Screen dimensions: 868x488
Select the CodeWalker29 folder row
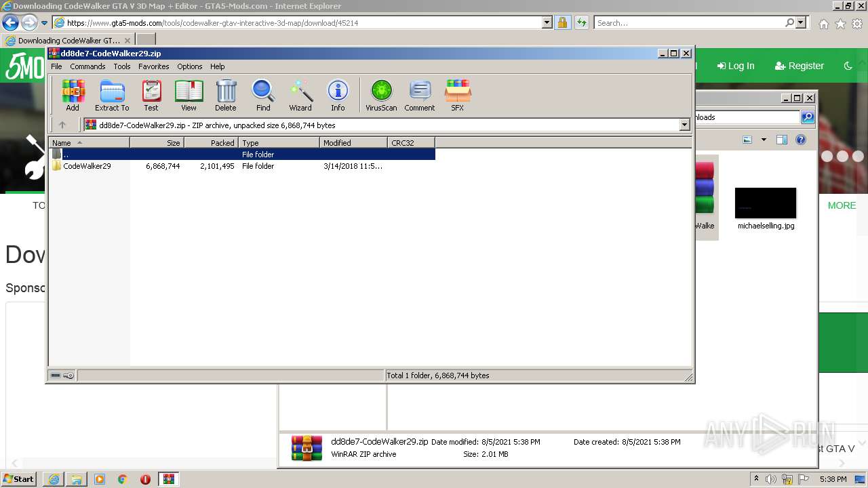click(x=242, y=166)
